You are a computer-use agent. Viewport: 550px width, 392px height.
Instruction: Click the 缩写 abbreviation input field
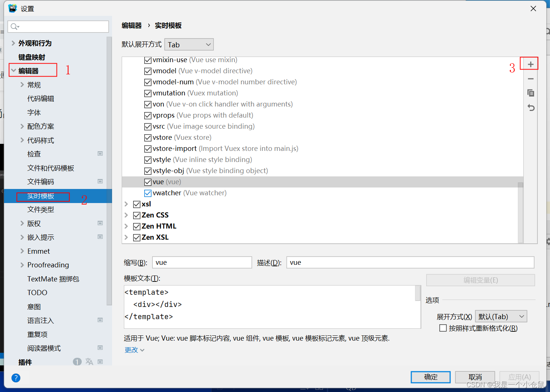pos(202,263)
